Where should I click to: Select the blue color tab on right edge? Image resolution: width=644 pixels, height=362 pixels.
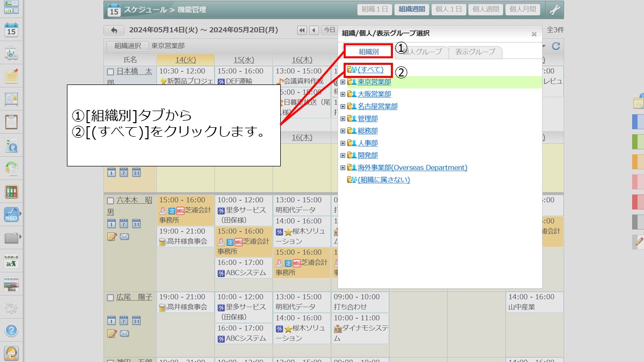pos(637,122)
